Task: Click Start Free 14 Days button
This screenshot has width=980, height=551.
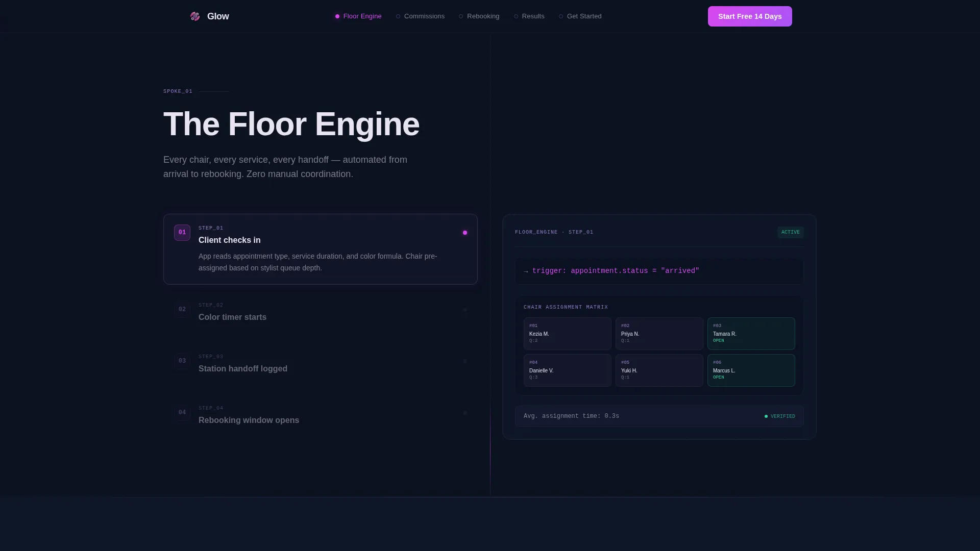Action: point(750,16)
